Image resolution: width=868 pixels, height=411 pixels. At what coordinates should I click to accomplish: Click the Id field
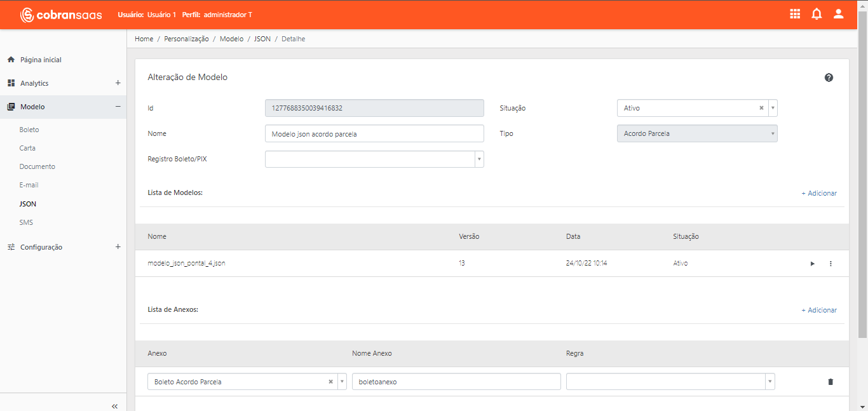(x=374, y=108)
